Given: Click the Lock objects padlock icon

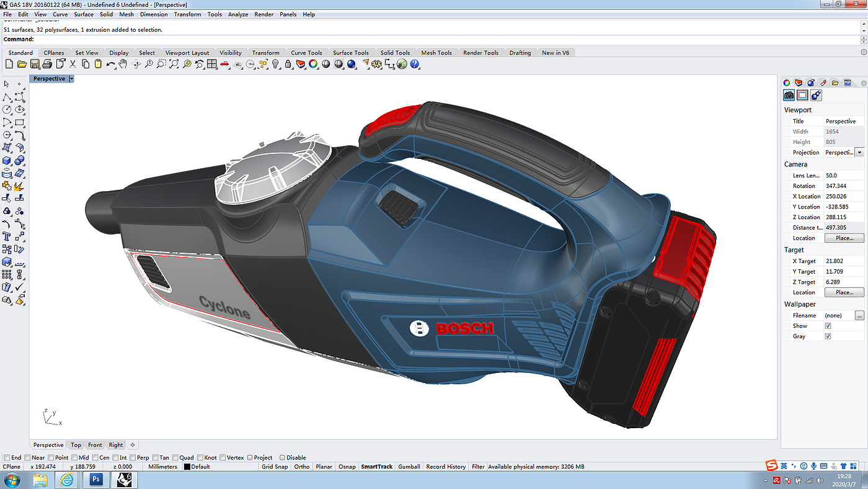Looking at the screenshot, I should coord(288,64).
